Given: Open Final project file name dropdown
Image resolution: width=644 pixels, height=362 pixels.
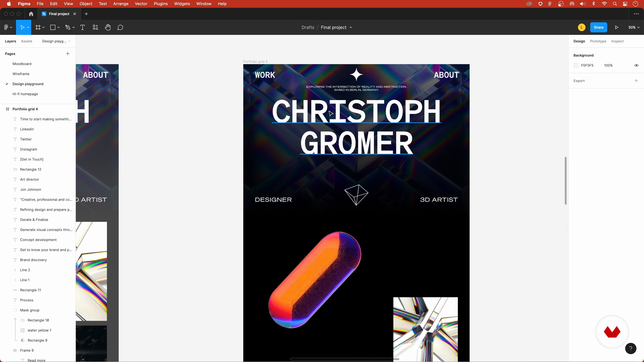Looking at the screenshot, I should pyautogui.click(x=351, y=27).
